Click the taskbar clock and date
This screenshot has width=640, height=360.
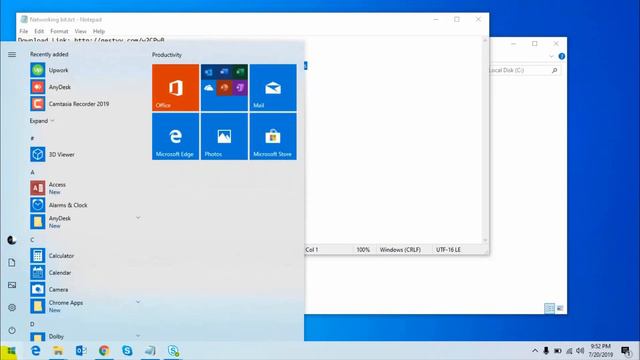pyautogui.click(x=600, y=351)
